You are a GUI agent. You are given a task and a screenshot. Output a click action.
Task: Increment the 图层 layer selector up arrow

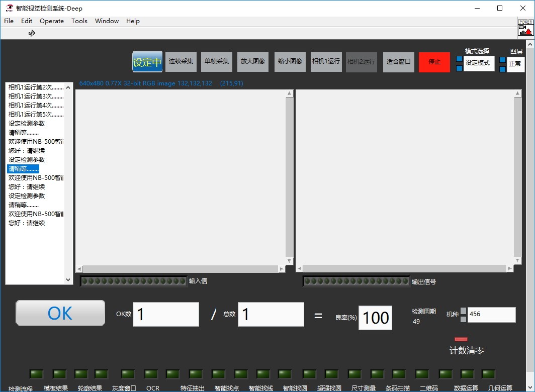pyautogui.click(x=503, y=60)
